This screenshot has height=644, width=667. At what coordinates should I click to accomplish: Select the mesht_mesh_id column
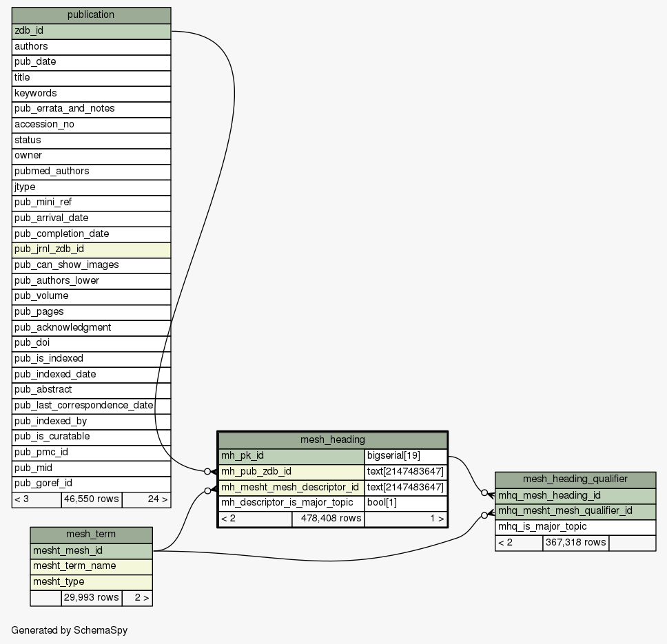point(91,550)
